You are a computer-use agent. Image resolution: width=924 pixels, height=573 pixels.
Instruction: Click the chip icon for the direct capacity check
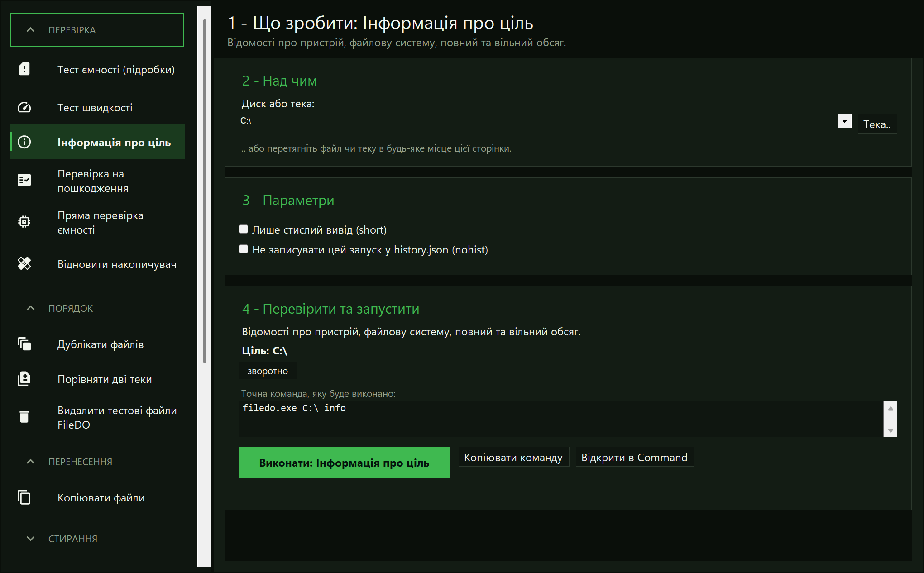tap(24, 222)
